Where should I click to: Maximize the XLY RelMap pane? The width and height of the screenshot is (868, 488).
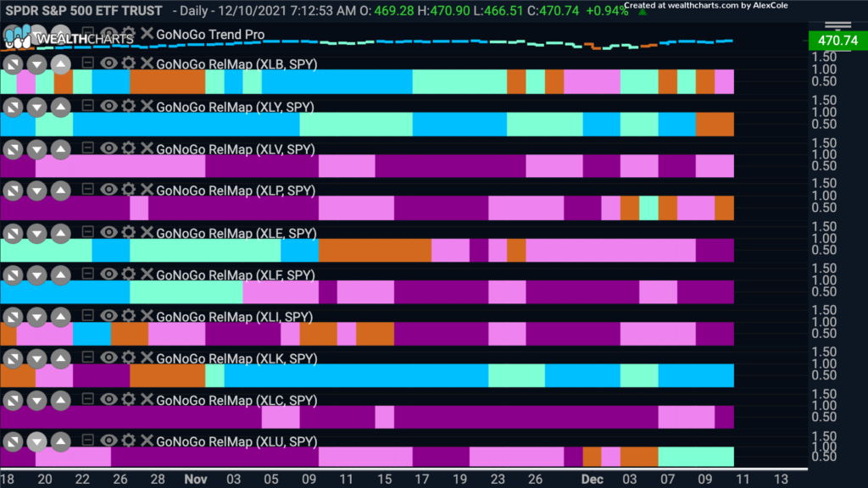coord(13,107)
